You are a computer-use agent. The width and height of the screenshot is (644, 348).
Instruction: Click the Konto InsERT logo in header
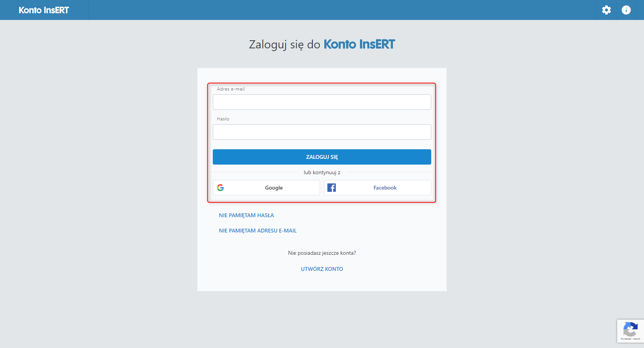[44, 10]
